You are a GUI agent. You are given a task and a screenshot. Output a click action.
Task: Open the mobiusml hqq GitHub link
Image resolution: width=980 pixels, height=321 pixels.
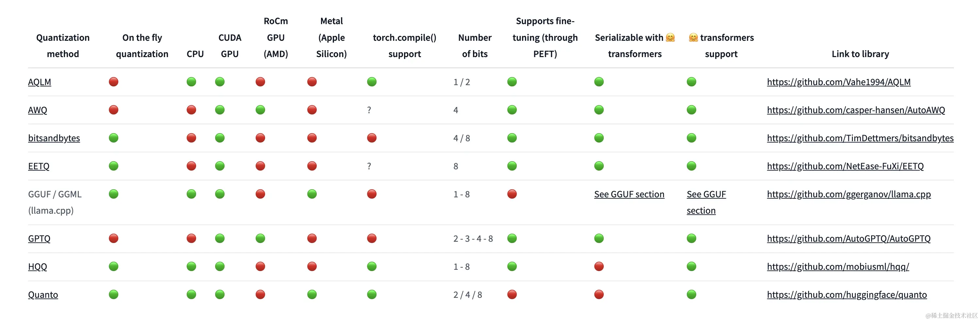tap(838, 267)
